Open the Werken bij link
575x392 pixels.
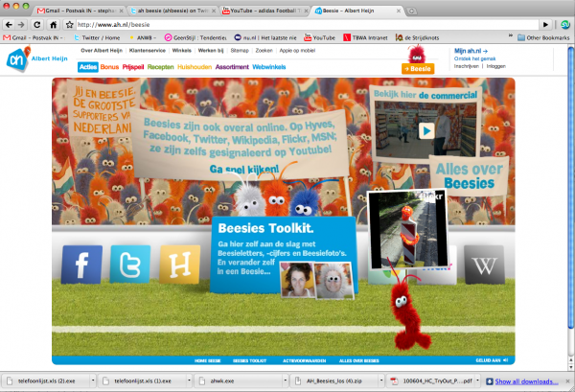(x=211, y=51)
